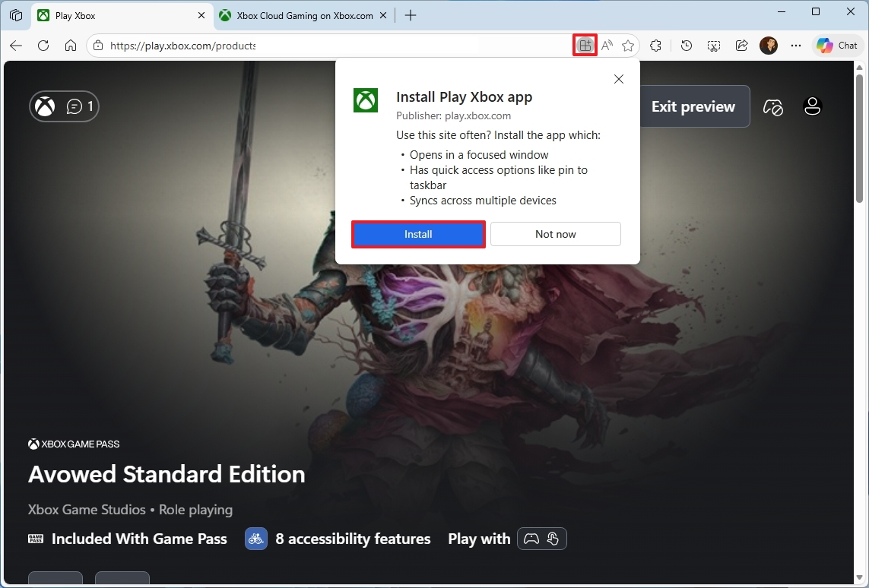The image size is (869, 588).
Task: Click Exit preview button
Action: (694, 106)
